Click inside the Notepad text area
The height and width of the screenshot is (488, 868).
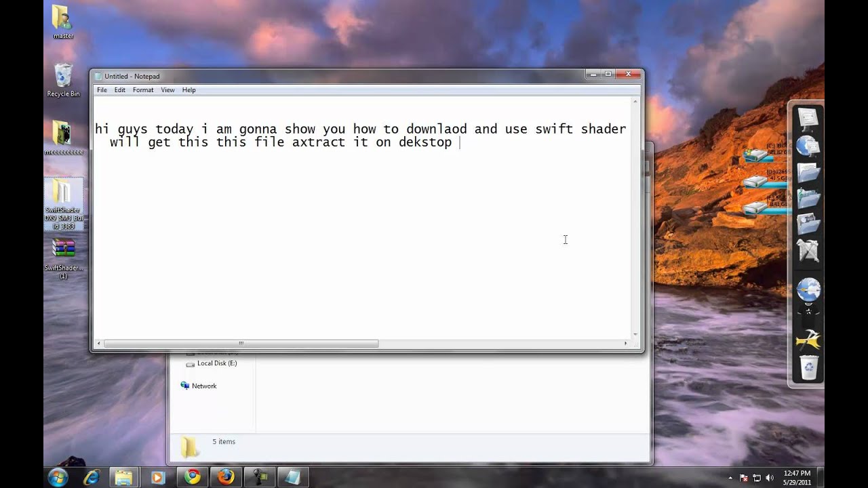coord(363,218)
